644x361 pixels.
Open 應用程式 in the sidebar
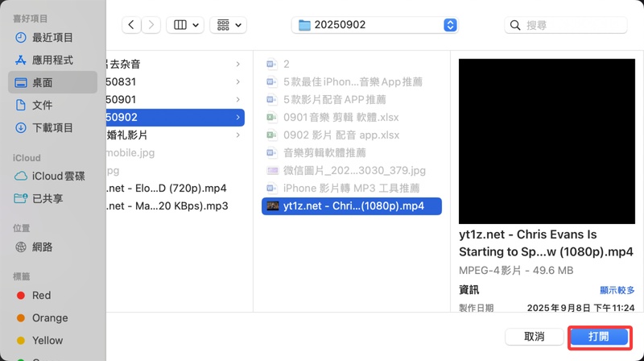[52, 60]
